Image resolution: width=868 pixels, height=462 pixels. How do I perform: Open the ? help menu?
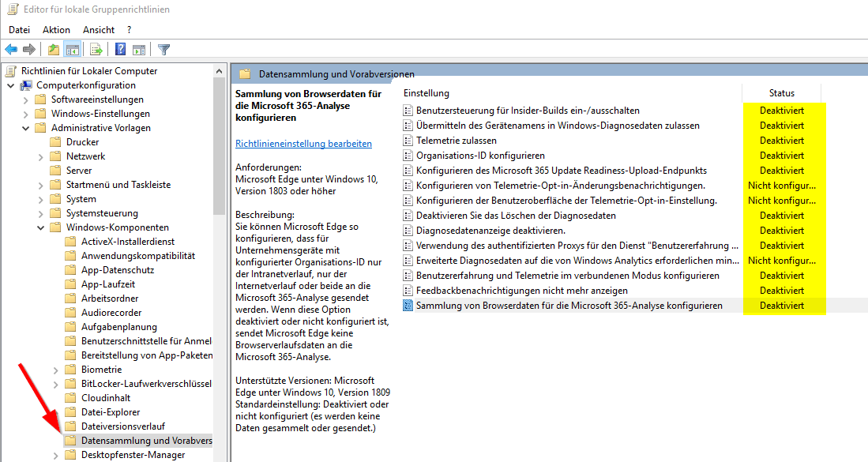129,30
